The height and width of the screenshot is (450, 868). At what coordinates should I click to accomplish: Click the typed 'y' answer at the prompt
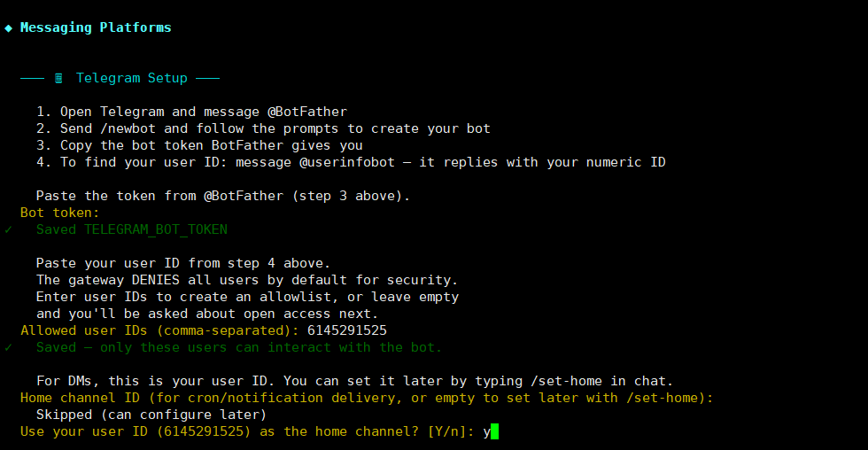tap(486, 432)
